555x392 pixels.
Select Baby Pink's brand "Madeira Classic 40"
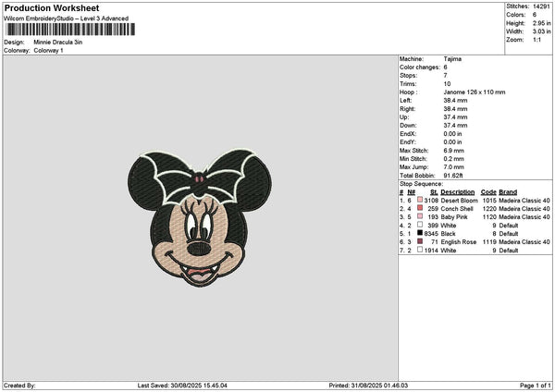(x=524, y=217)
